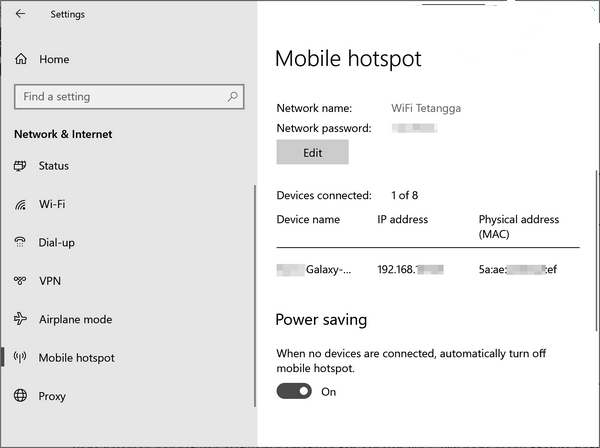Select the Mobile hotspot antenna icon
Screen dimensions: 600x448
pos(20,357)
